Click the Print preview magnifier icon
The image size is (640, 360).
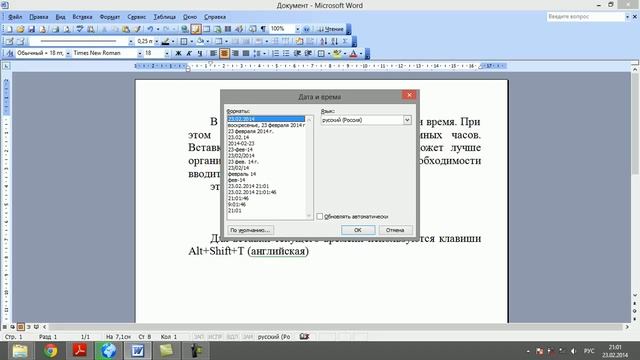[x=67, y=29]
